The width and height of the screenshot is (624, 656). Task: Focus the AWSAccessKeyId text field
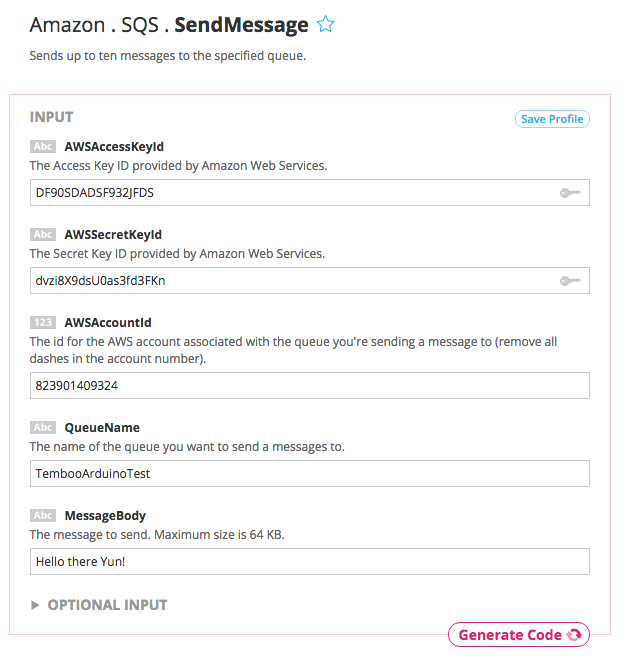point(290,192)
